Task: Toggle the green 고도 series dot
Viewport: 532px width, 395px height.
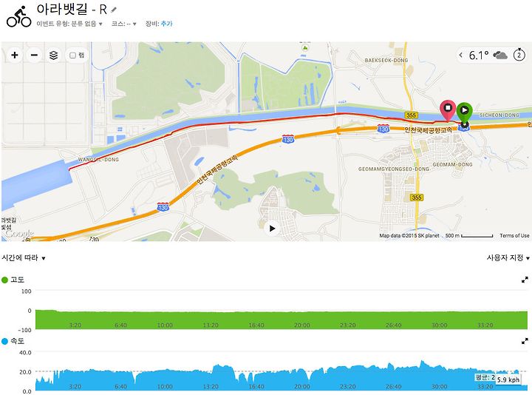Action: (4, 280)
